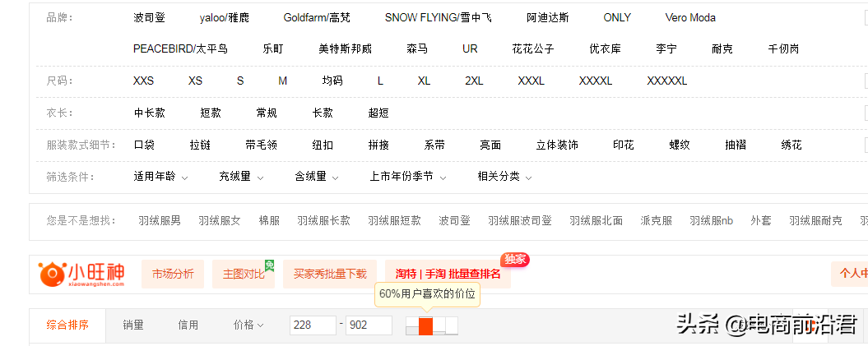The width and height of the screenshot is (868, 346).
Task: Click the 小旺神 logo icon
Action: click(52, 274)
